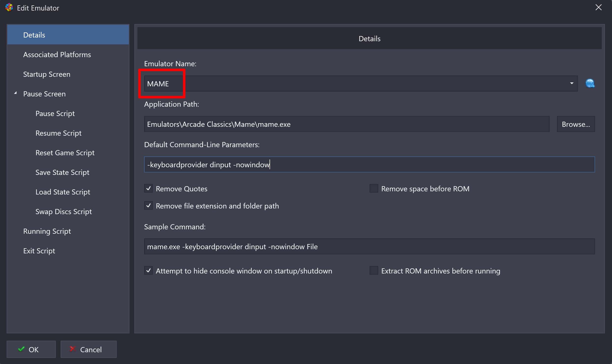Open Exit Script section

click(68, 251)
